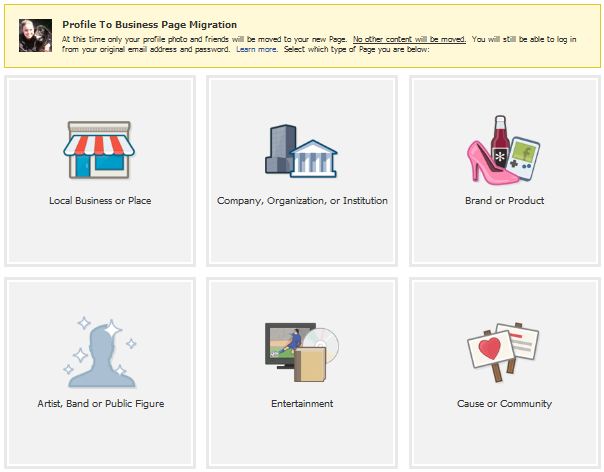Pick the heart signs Cause icon
This screenshot has width=604, height=472.
click(x=503, y=353)
